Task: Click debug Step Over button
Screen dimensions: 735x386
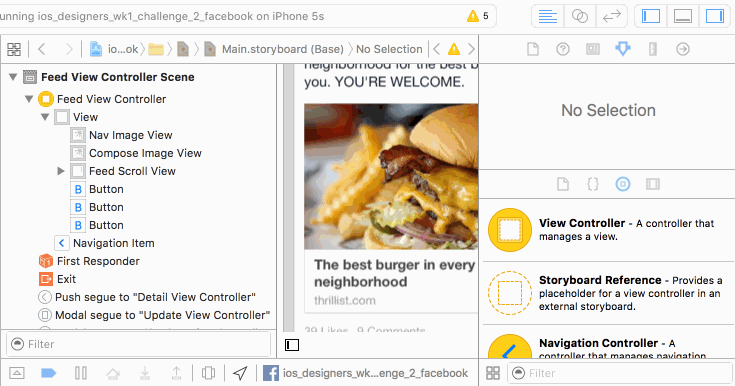Action: [113, 373]
